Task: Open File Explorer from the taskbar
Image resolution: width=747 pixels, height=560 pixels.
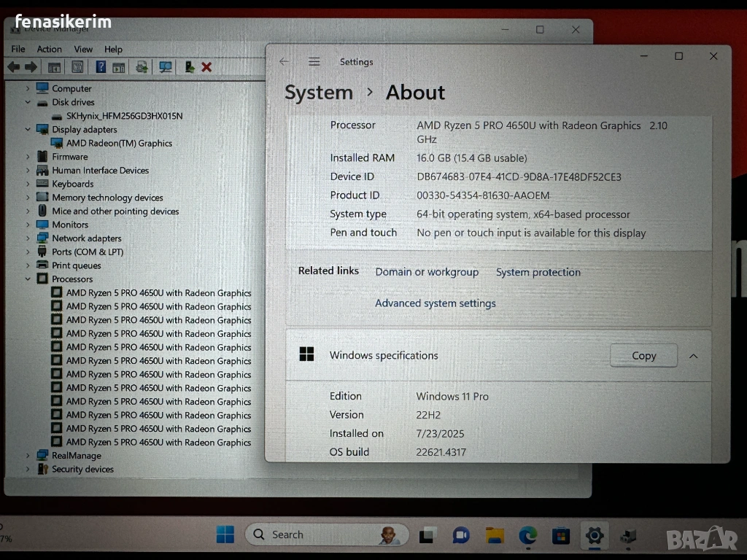Action: point(495,536)
